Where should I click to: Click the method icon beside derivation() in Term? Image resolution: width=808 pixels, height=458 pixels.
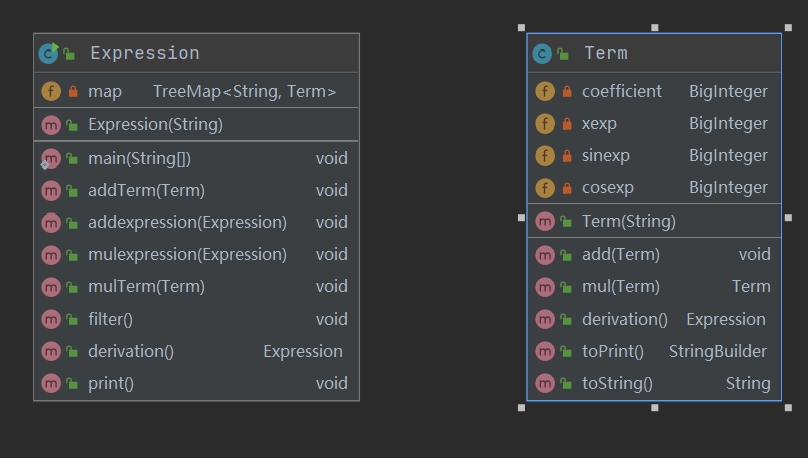(x=545, y=319)
